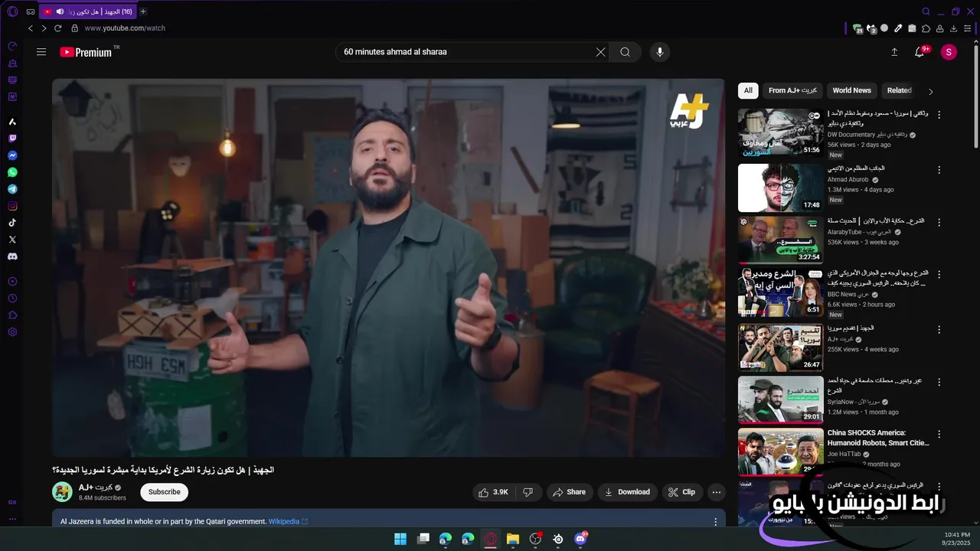Go forward in browser history

click(44, 28)
